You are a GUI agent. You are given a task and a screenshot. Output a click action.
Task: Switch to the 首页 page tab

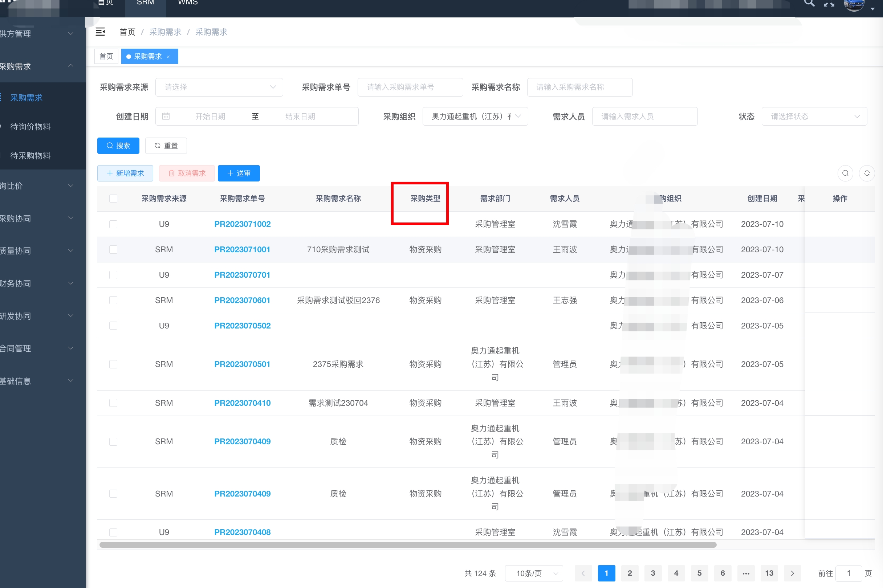106,56
